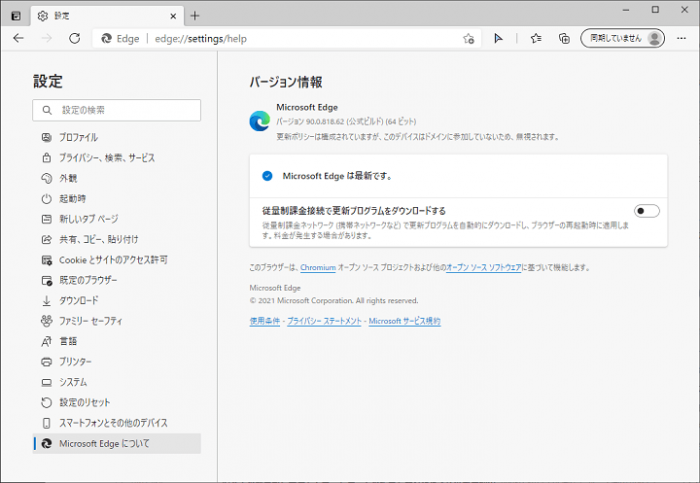This screenshot has width=700, height=483.
Task: Open 設定のリセット section
Action: coord(117,403)
